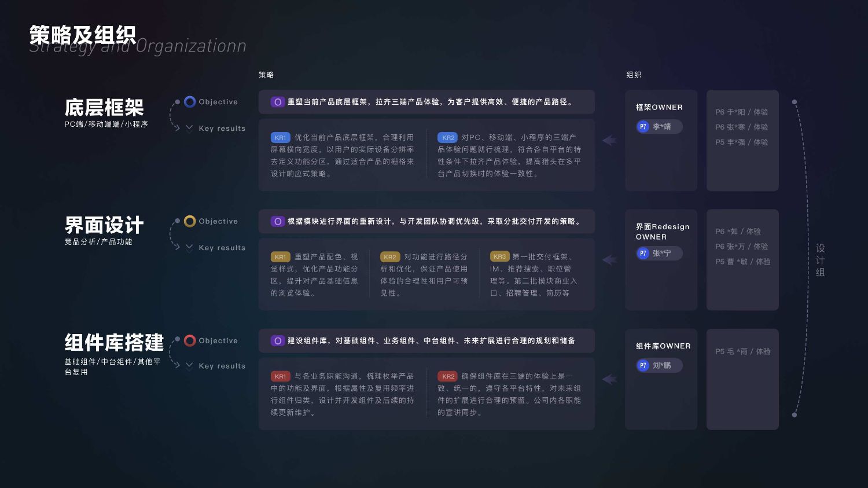This screenshot has height=488, width=868.
Task: Click purple O badge beside 建设组件库
Action: click(278, 341)
